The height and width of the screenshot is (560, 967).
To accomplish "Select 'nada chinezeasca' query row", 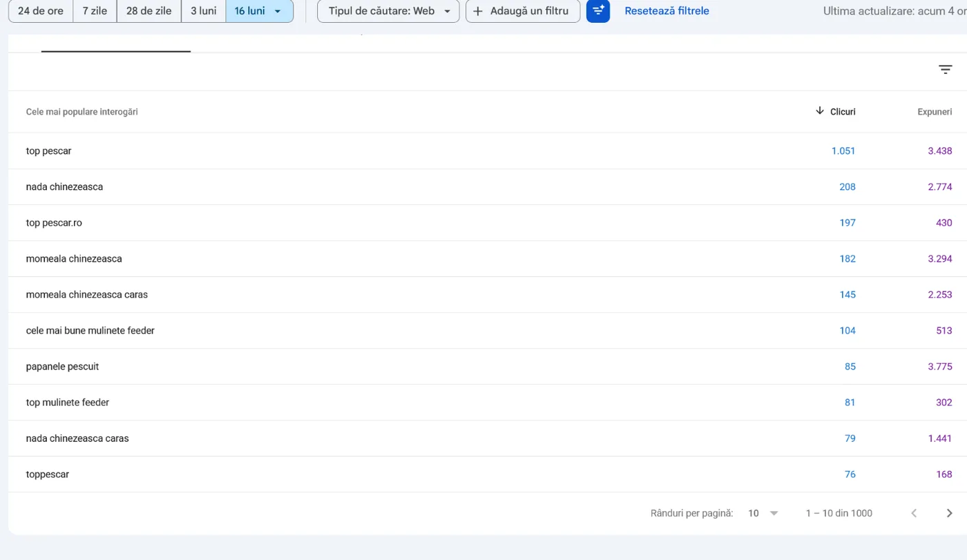I will coord(488,186).
